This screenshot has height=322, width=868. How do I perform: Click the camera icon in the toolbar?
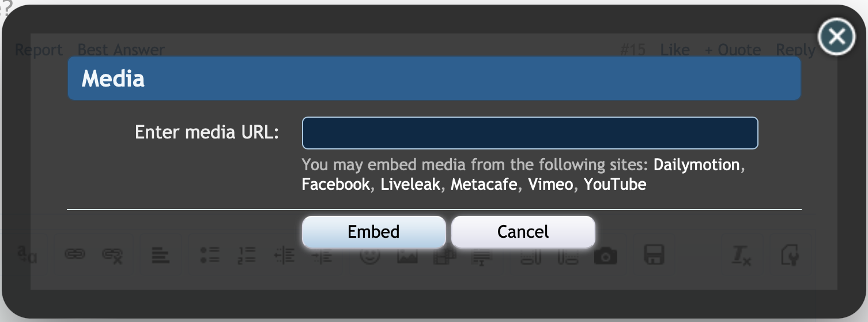(605, 254)
